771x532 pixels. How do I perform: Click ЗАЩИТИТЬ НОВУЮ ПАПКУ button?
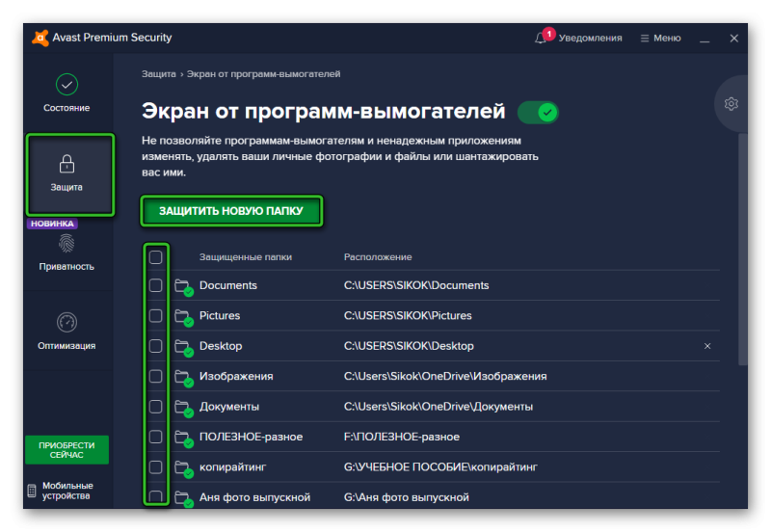coord(231,211)
